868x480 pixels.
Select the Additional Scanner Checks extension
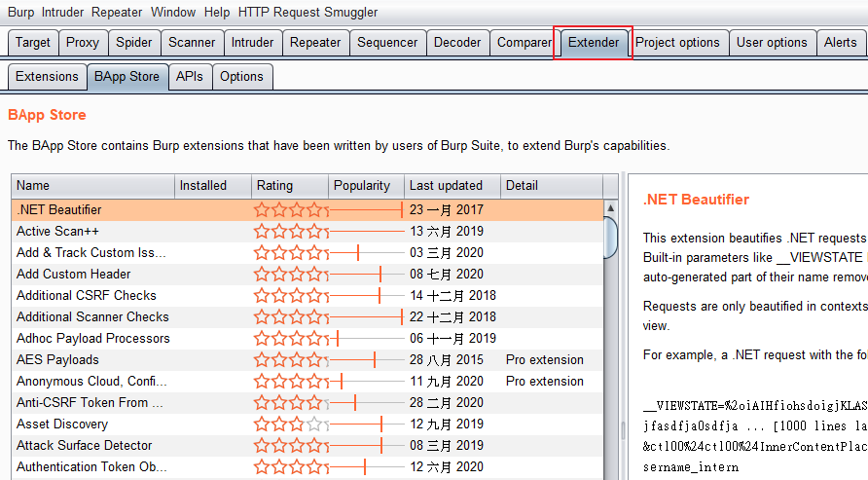click(307, 317)
